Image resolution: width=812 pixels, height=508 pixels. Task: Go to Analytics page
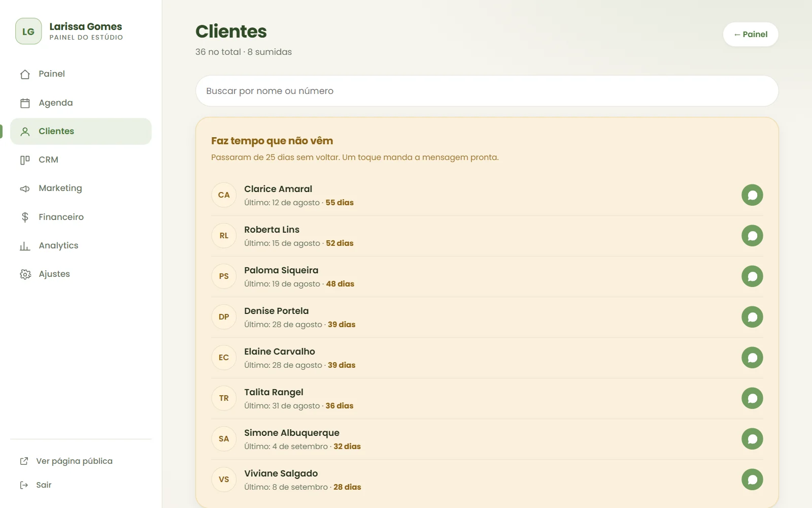pyautogui.click(x=81, y=246)
